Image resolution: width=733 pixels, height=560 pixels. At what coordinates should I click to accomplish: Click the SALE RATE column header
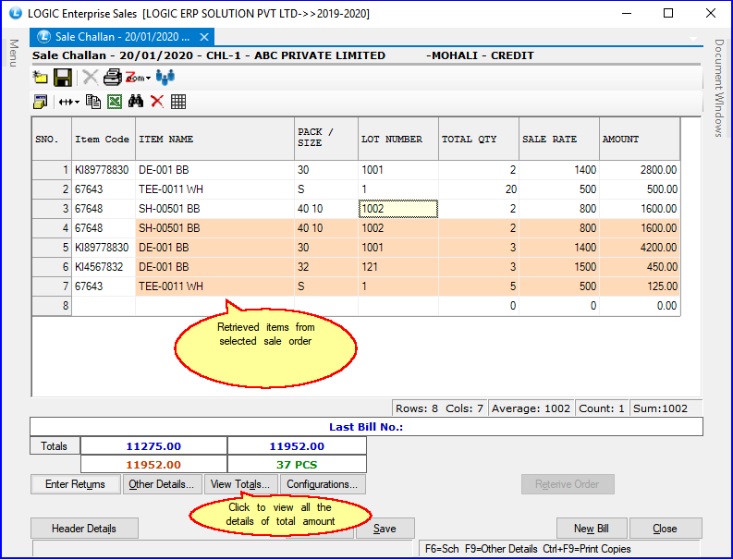559,139
